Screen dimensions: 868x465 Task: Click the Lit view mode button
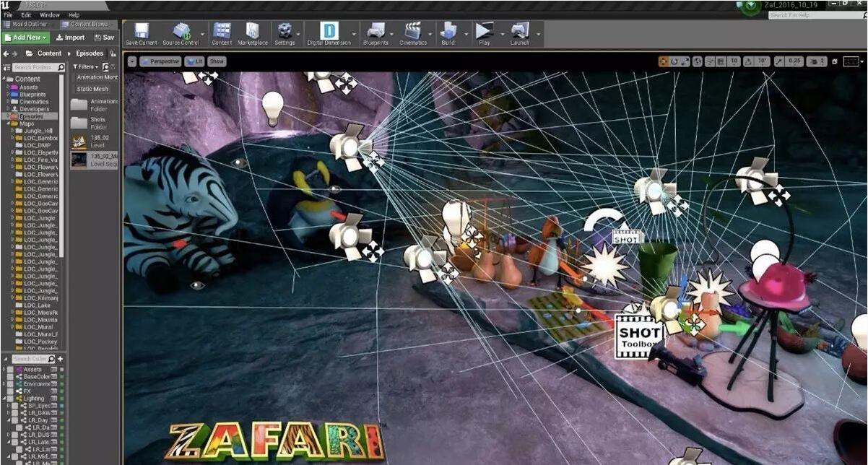click(x=194, y=61)
